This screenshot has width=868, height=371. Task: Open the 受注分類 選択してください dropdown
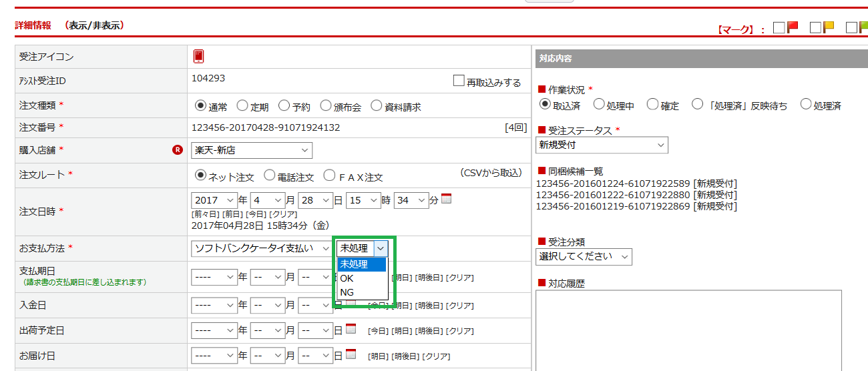(x=584, y=256)
